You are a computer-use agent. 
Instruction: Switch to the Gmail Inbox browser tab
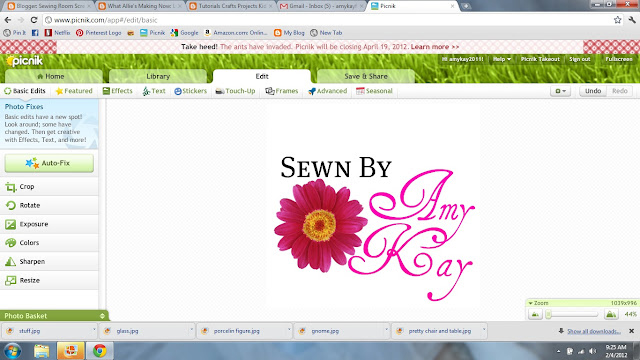[x=322, y=6]
